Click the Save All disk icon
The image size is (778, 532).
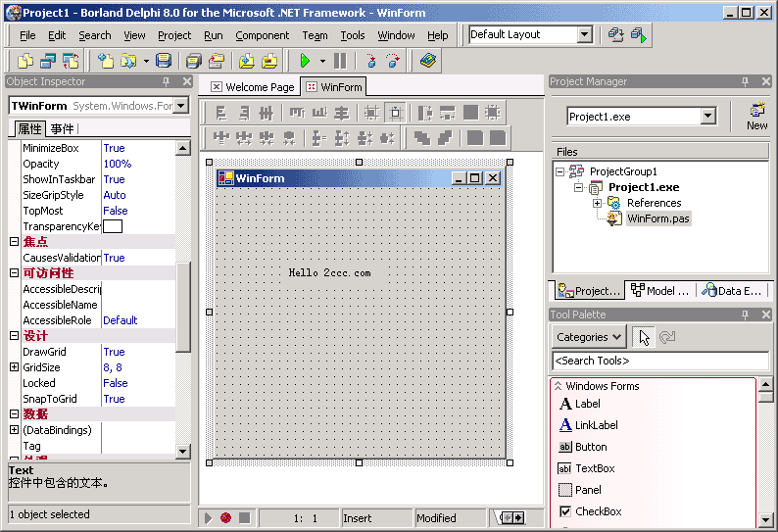(193, 61)
